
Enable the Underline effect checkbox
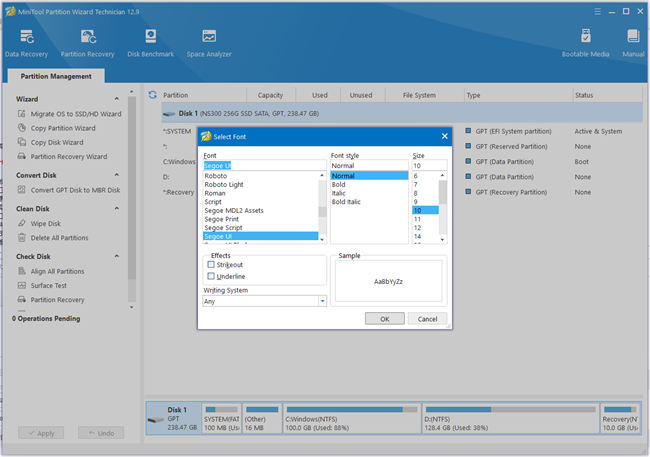click(211, 276)
